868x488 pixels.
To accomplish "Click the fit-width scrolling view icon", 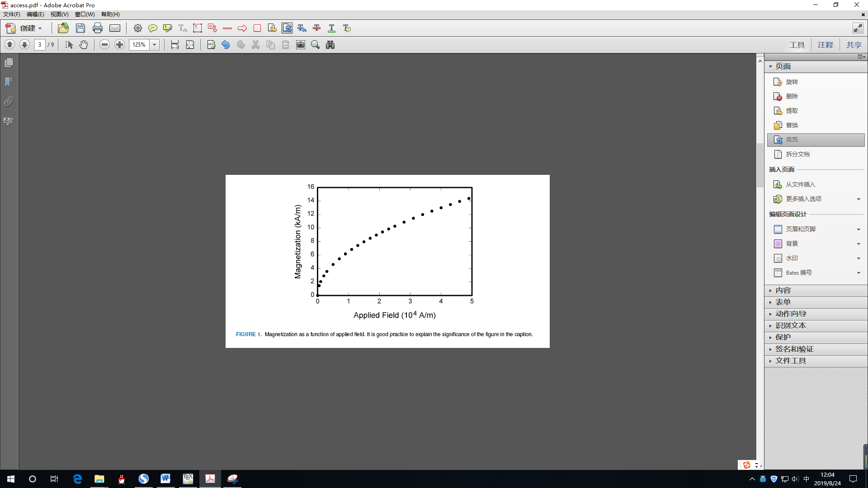I will pyautogui.click(x=175, y=45).
